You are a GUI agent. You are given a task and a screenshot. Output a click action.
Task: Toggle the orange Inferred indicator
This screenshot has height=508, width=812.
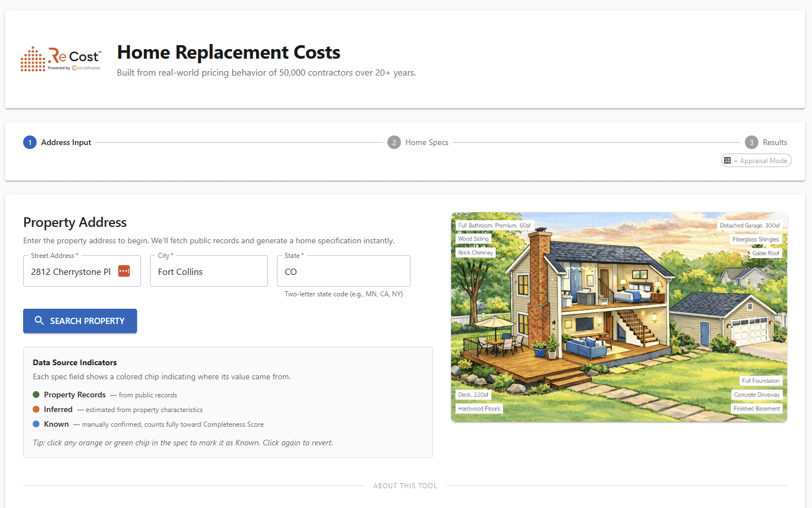(x=36, y=409)
